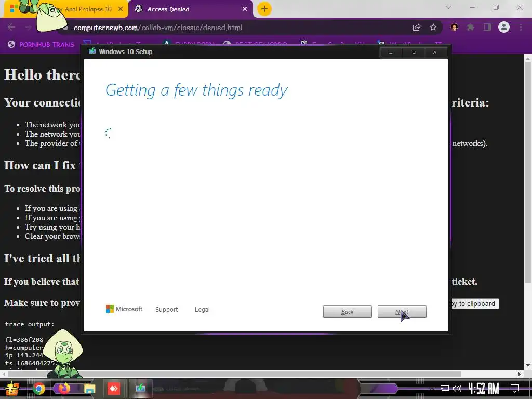Click the horizontal scrollbar thumb
Viewport: 532px width, 399px height.
234,374
